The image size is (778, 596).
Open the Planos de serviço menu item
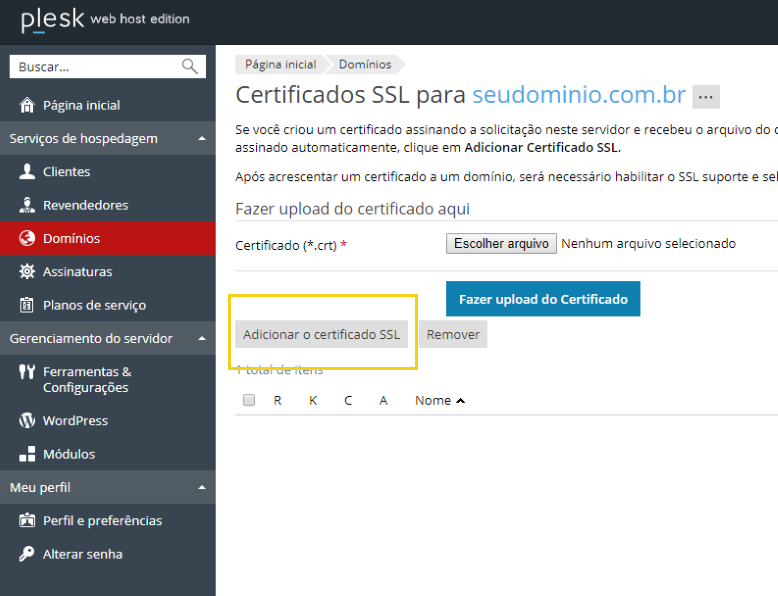(108, 305)
